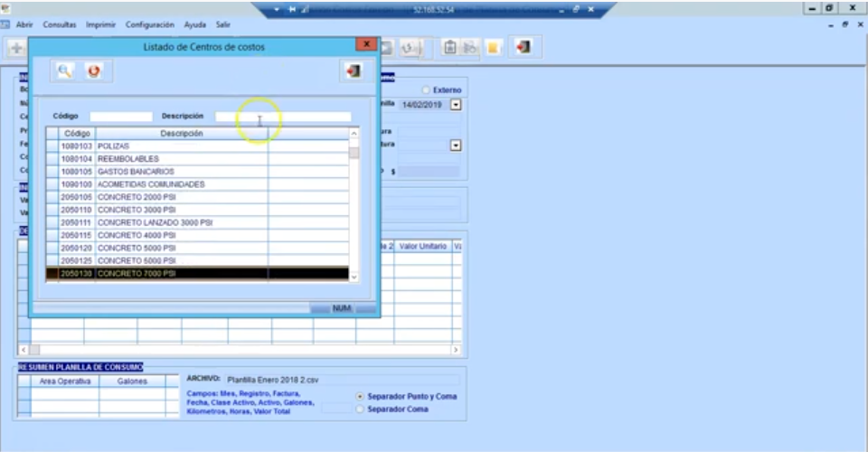Click the undo arrow icon in main toolbar
The image size is (868, 452).
409,48
